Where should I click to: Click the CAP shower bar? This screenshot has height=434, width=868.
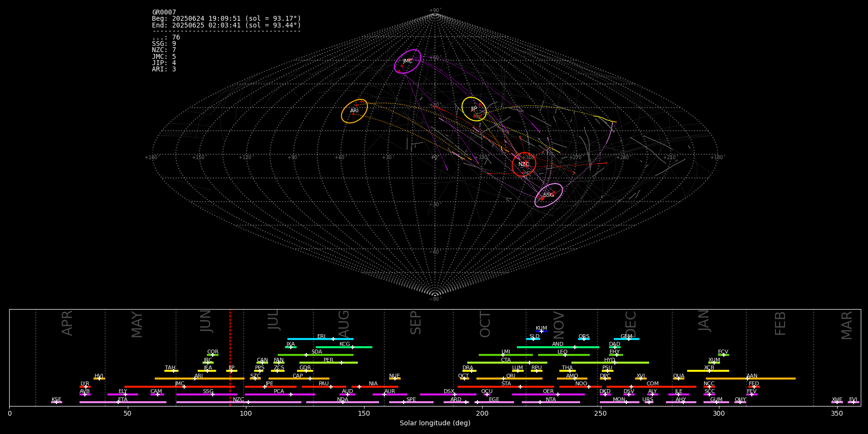pos(299,379)
